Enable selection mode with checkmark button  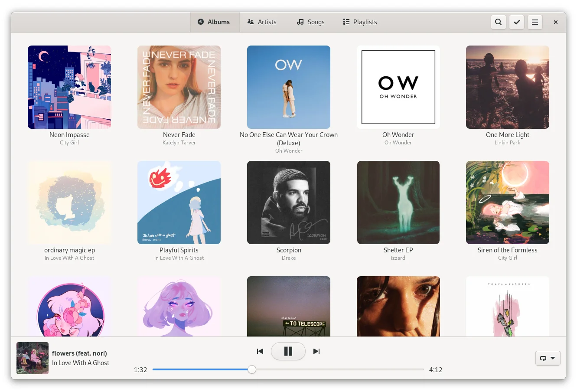516,22
